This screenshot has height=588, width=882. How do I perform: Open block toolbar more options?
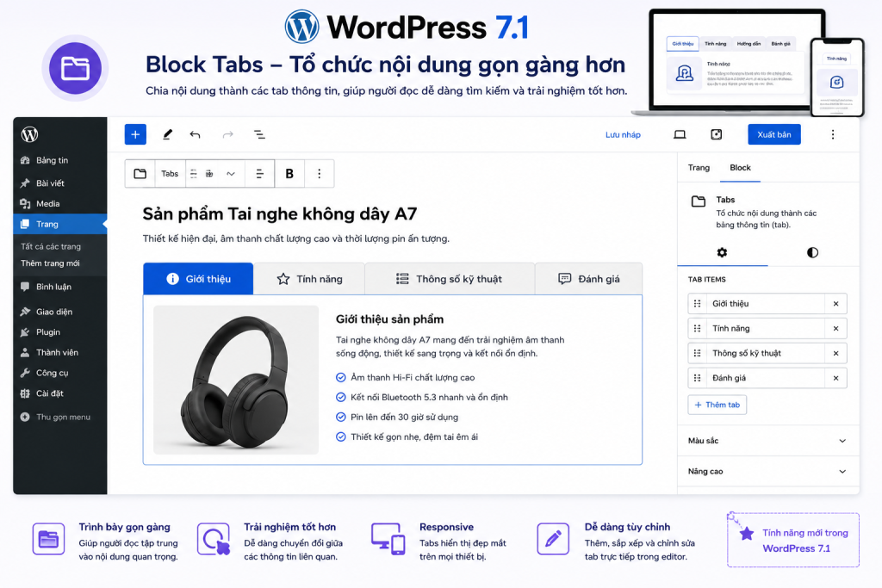click(x=319, y=174)
